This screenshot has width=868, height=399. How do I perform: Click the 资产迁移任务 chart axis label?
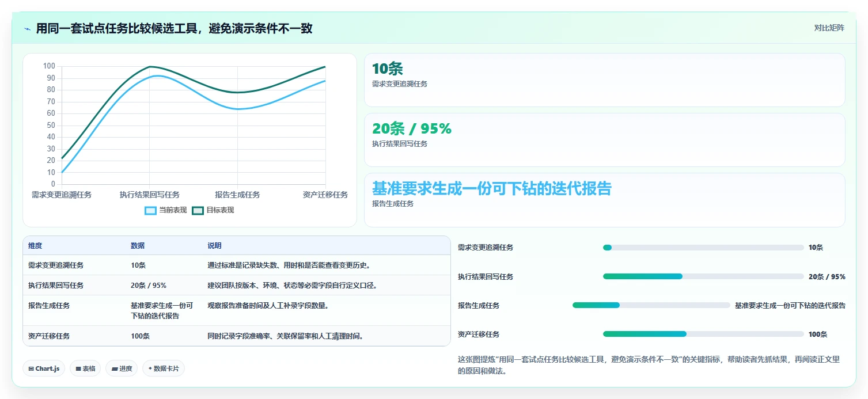click(325, 195)
